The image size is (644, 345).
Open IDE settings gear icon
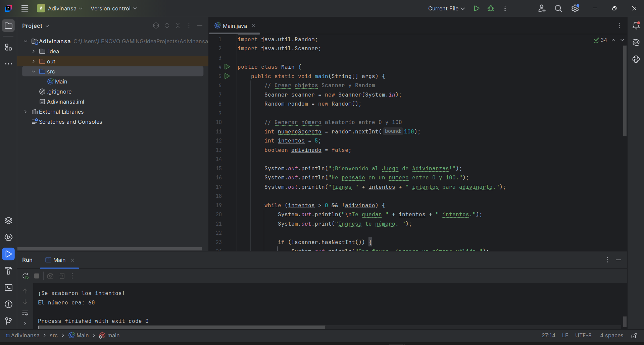tap(575, 8)
